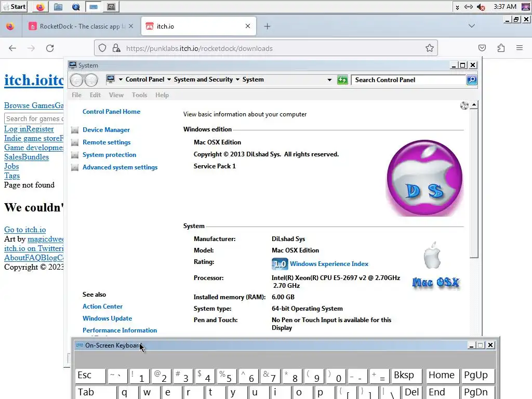Open Advanced system settings
The image size is (532, 399).
[120, 167]
